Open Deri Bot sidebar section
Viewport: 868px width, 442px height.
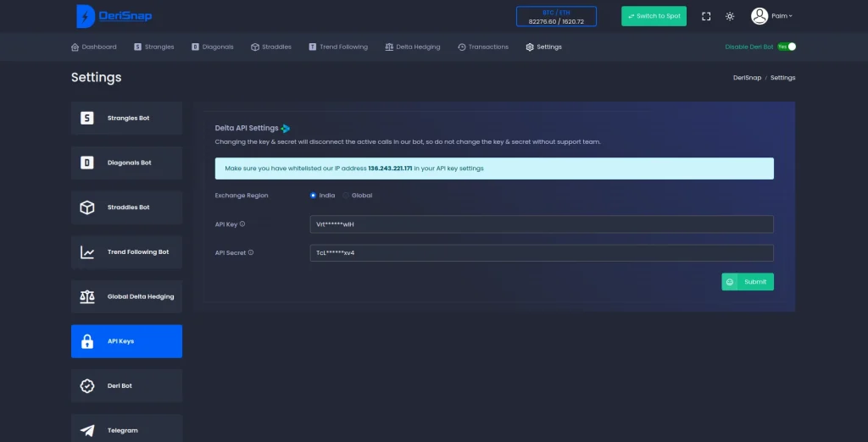[126, 385]
